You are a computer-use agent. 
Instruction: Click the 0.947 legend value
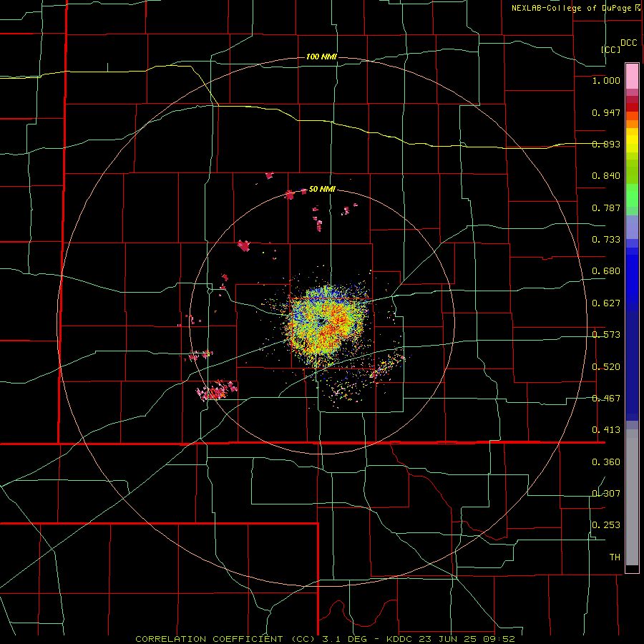click(606, 112)
